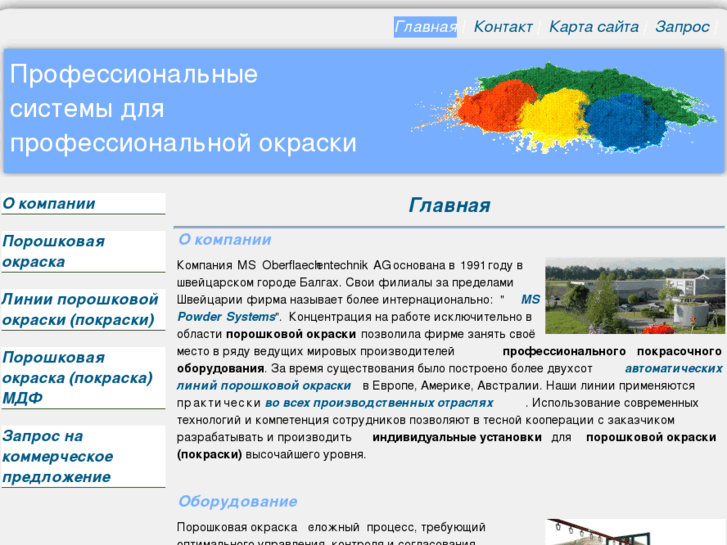Open Карта сайта in top menu
This screenshot has width=727, height=545.
[x=593, y=27]
